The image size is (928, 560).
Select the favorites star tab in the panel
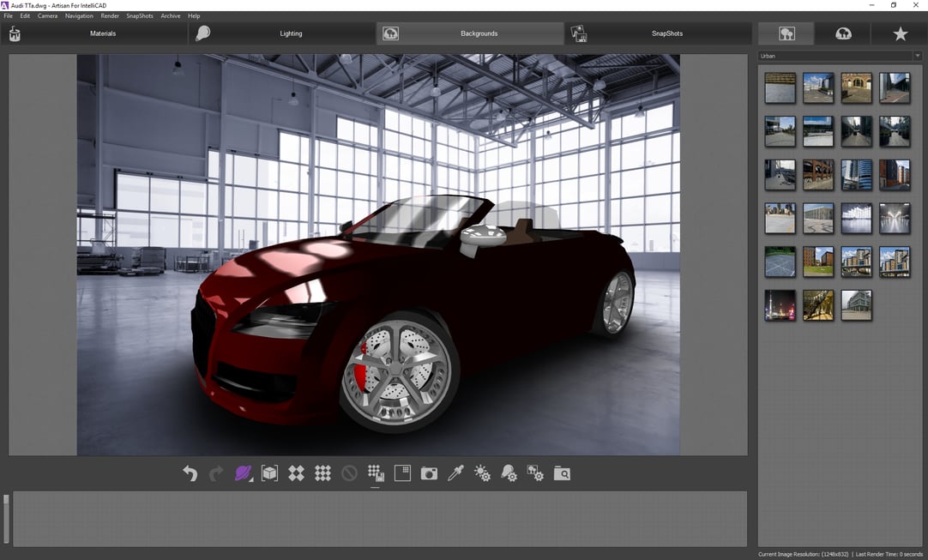point(900,33)
